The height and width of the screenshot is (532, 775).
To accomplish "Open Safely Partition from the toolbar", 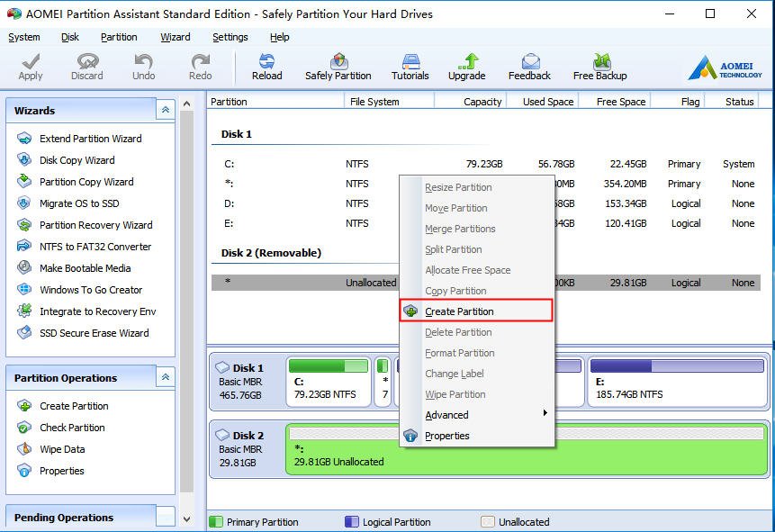I will 338,65.
